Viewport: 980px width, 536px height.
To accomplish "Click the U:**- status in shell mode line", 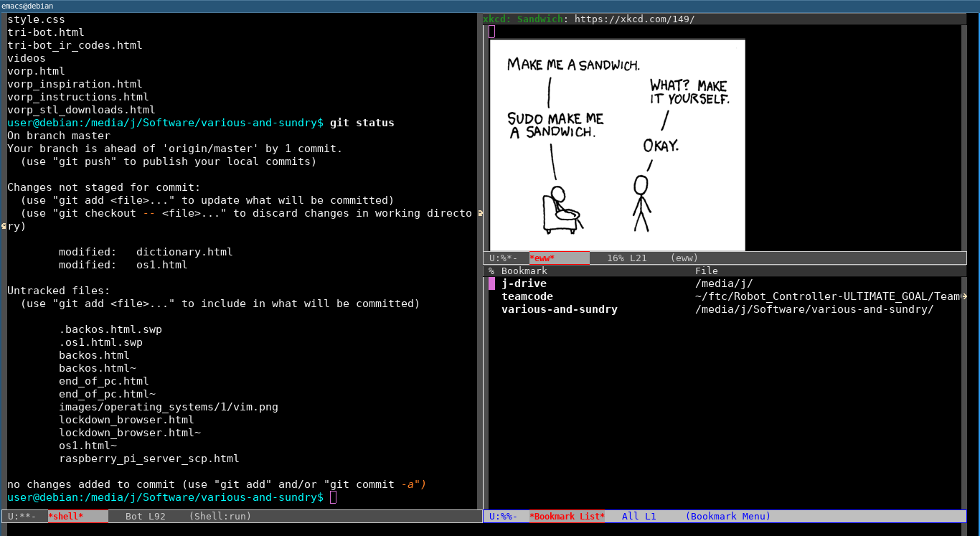I will (23, 516).
